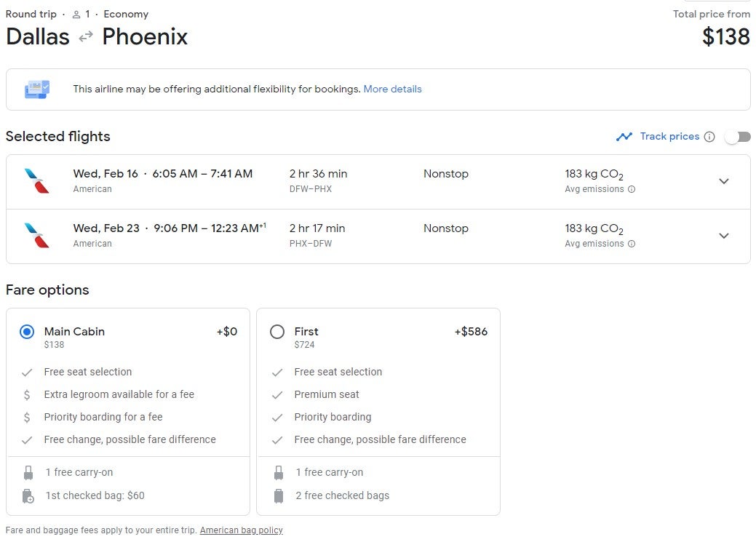Select the Main Cabin fare radio button
The height and width of the screenshot is (542, 756).
27,331
